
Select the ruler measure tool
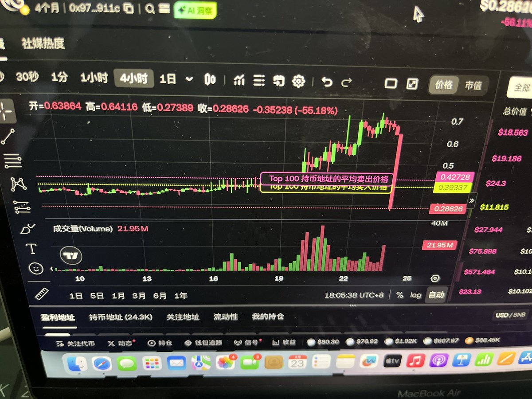pos(41,293)
